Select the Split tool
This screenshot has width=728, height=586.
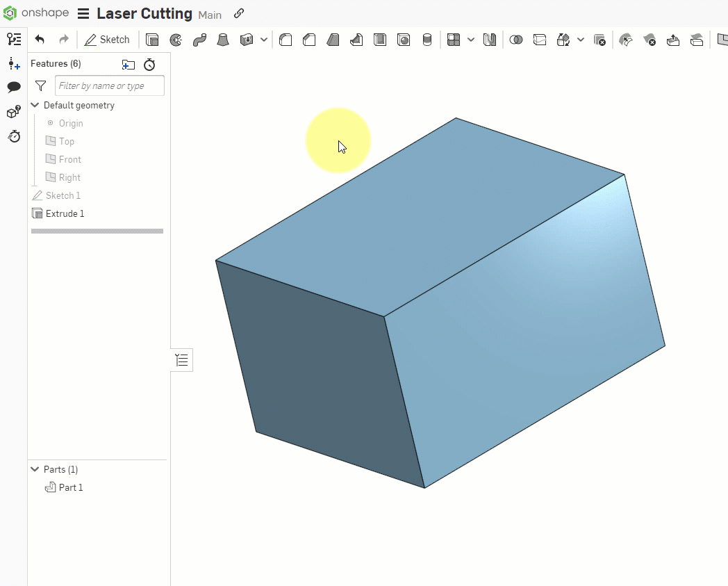pos(540,40)
